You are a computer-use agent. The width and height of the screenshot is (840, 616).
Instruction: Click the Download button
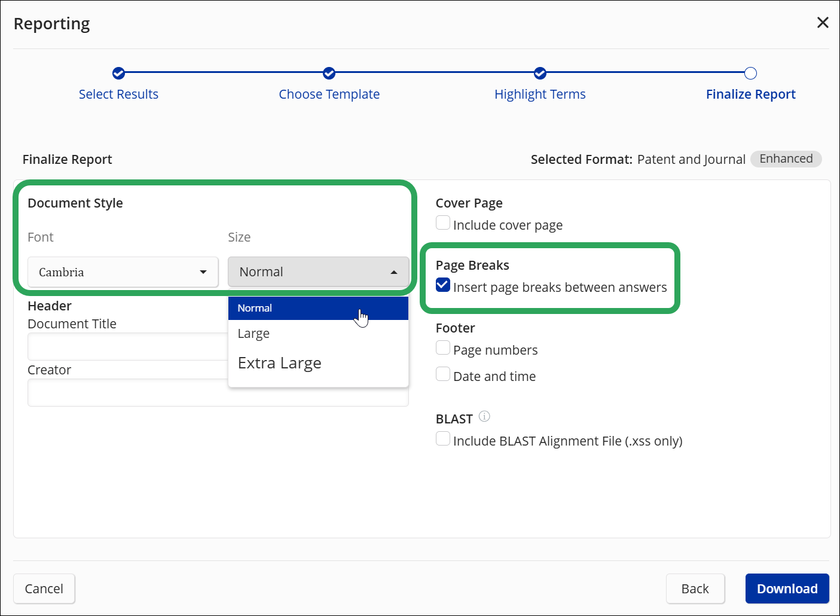[787, 588]
